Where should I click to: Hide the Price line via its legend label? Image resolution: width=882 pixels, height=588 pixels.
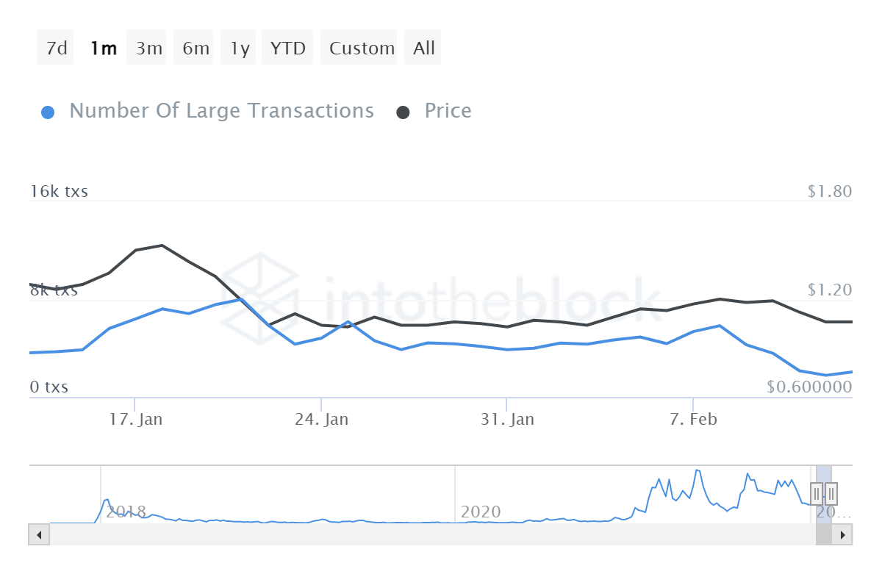[x=448, y=110]
